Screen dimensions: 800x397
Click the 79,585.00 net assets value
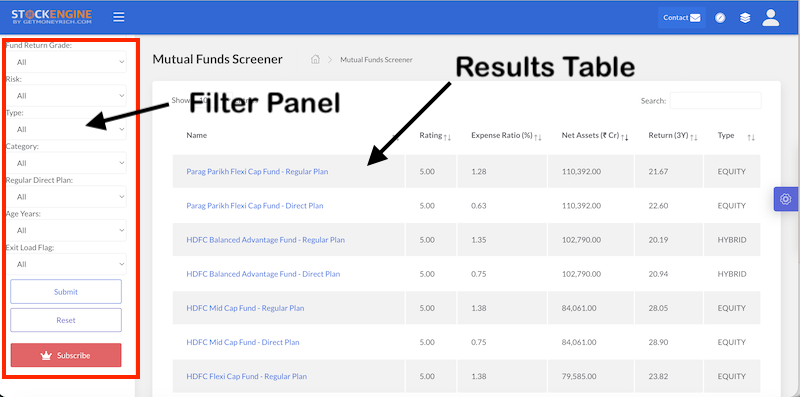[x=579, y=376]
